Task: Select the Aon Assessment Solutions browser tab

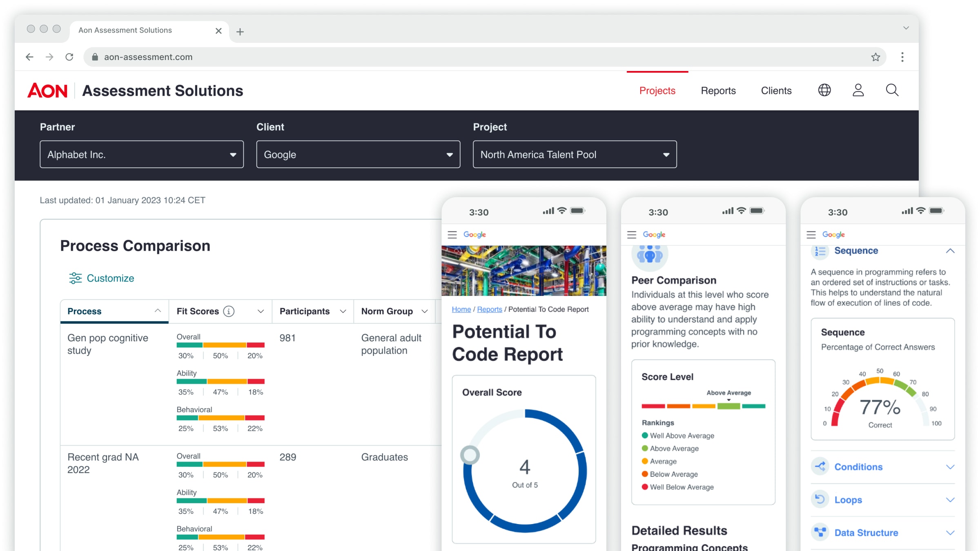Action: coord(149,31)
